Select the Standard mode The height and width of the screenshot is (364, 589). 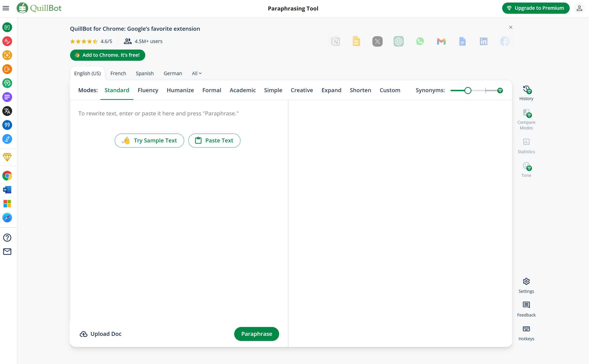click(x=117, y=90)
